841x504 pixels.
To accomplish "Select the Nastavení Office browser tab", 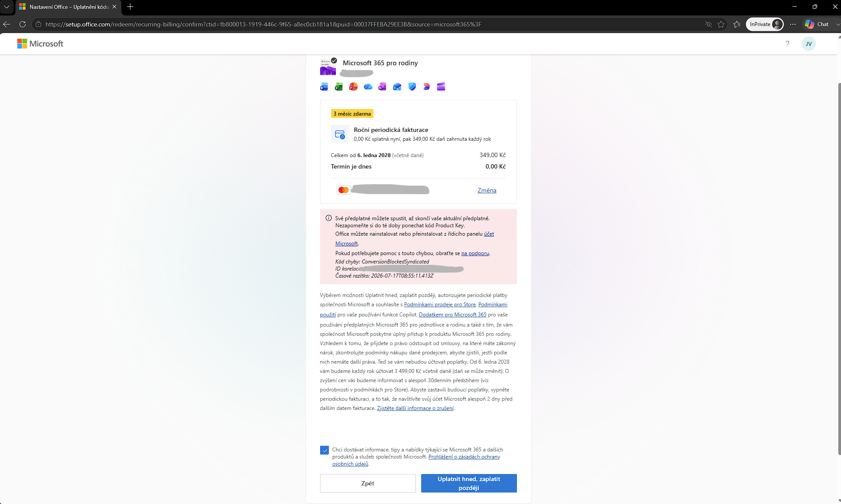I will [x=68, y=7].
